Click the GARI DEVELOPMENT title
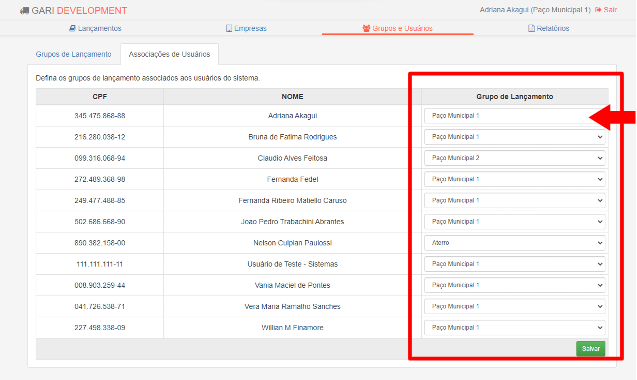 [x=79, y=11]
